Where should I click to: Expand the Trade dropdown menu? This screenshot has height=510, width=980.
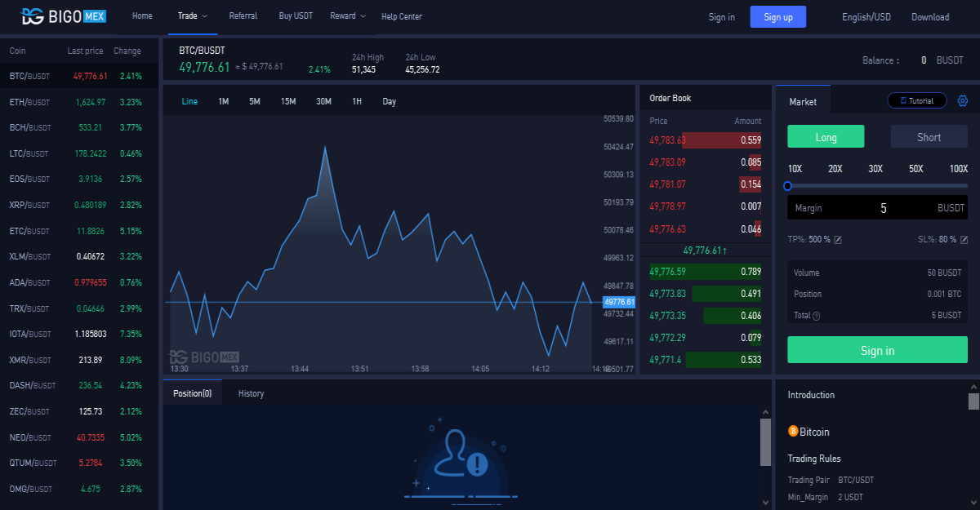point(193,16)
